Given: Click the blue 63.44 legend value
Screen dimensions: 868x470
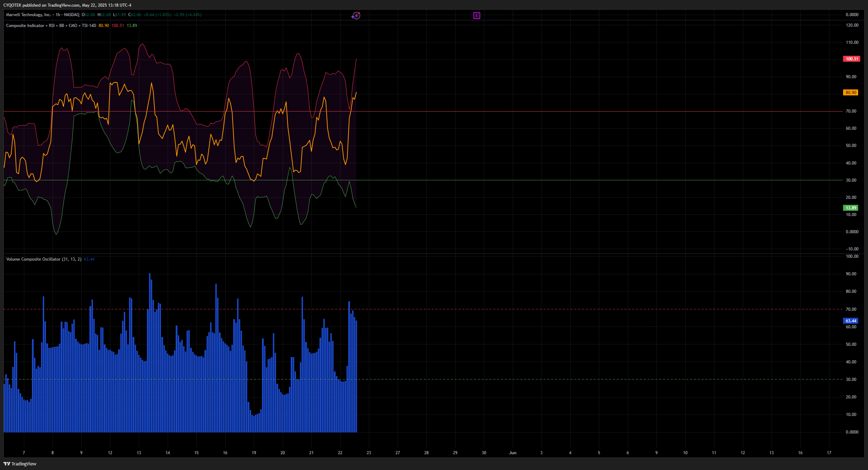Looking at the screenshot, I should tap(89, 259).
